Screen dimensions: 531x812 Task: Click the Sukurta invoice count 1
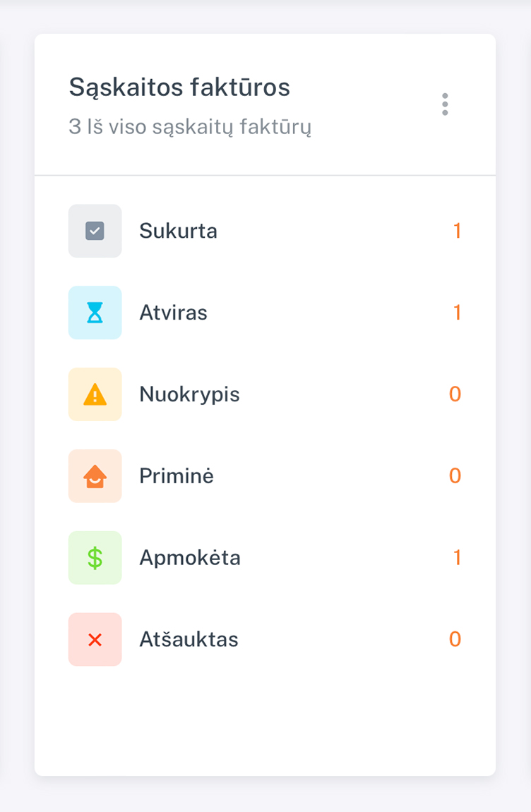pyautogui.click(x=457, y=231)
